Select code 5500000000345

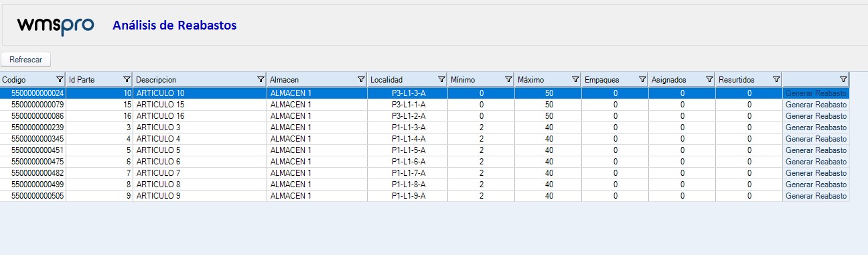(33, 139)
